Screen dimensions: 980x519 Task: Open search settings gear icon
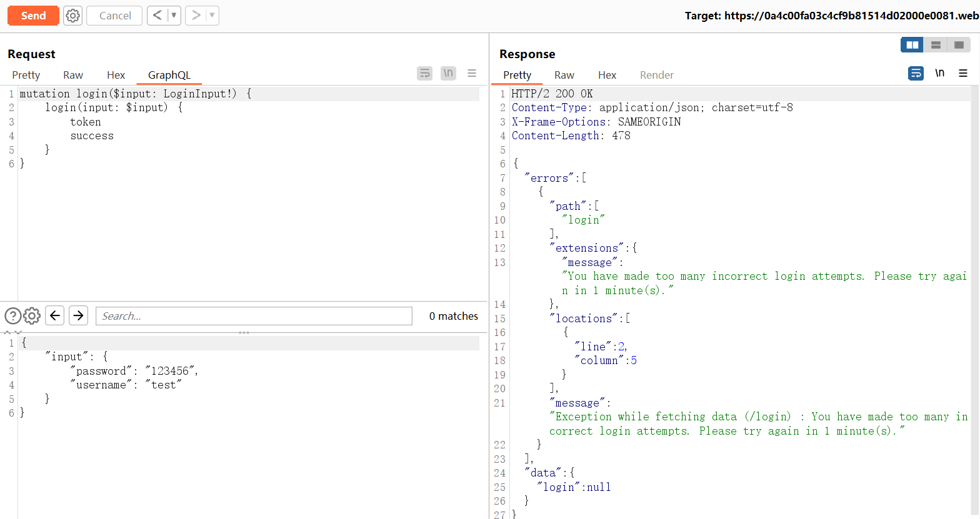click(x=32, y=316)
